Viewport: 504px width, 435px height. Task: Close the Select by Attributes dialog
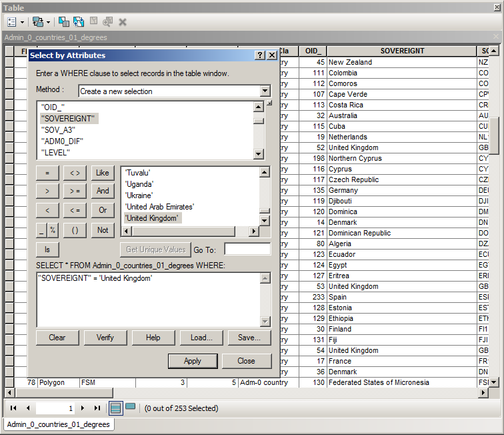(x=246, y=361)
